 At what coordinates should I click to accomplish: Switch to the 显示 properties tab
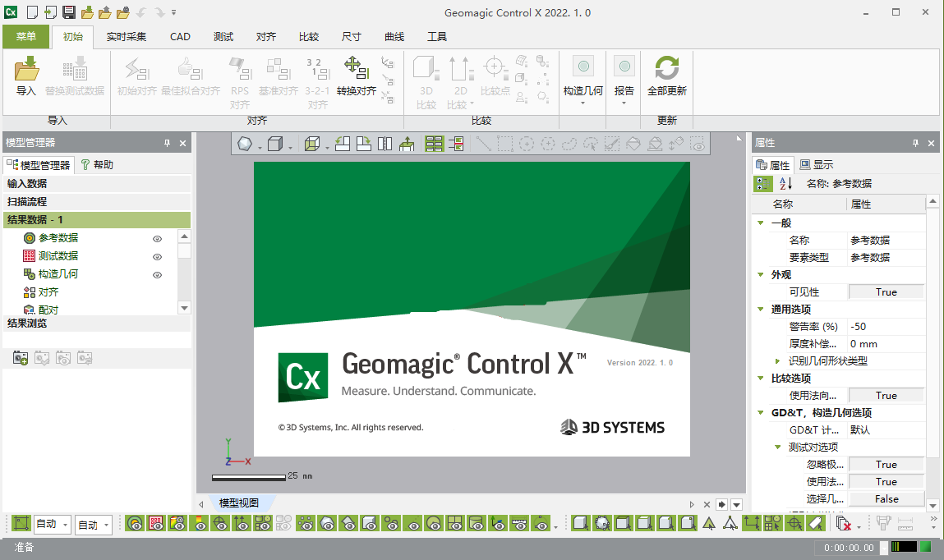[817, 165]
